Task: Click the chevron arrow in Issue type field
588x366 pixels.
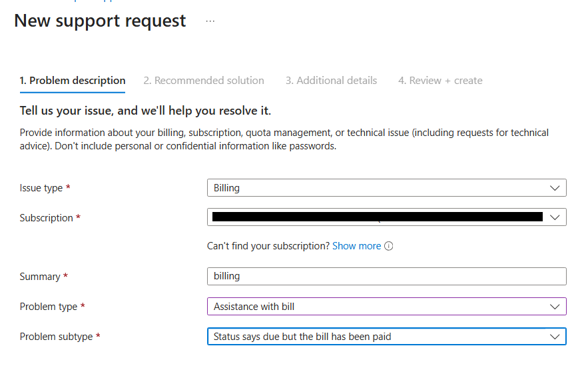Action: pos(555,188)
